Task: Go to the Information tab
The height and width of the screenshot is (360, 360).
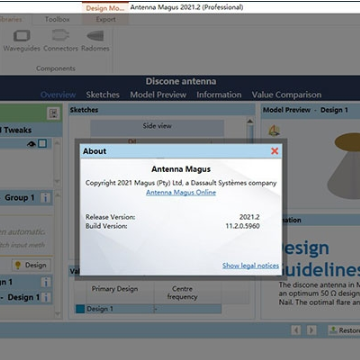Action: [x=219, y=95]
